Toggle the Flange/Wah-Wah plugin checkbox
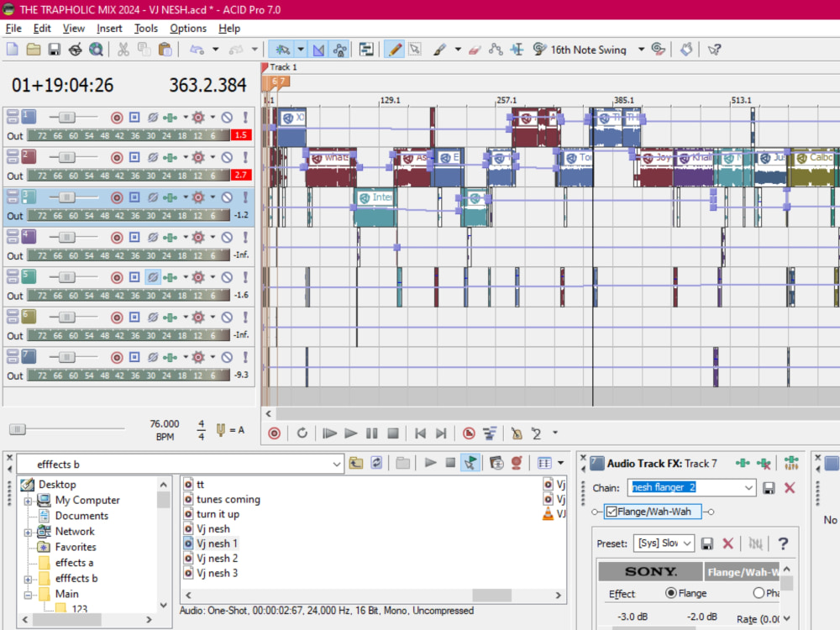Image resolution: width=840 pixels, height=630 pixels. point(612,512)
